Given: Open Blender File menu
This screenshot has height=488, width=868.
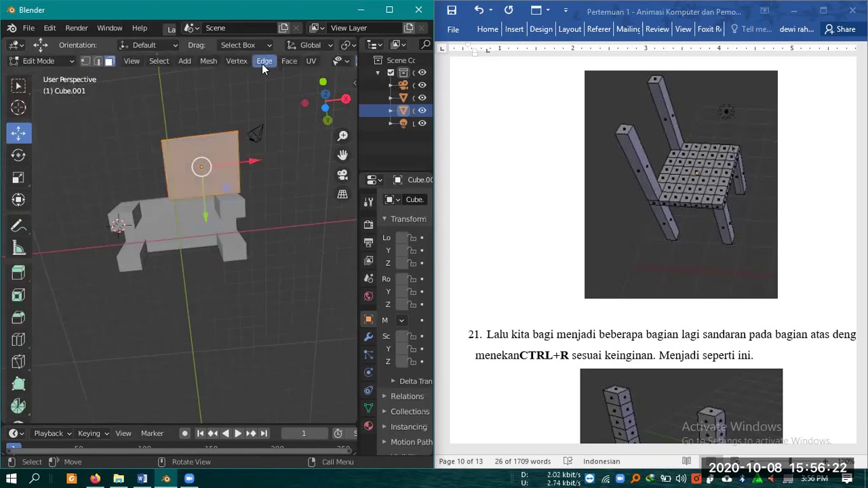Looking at the screenshot, I should 28,28.
